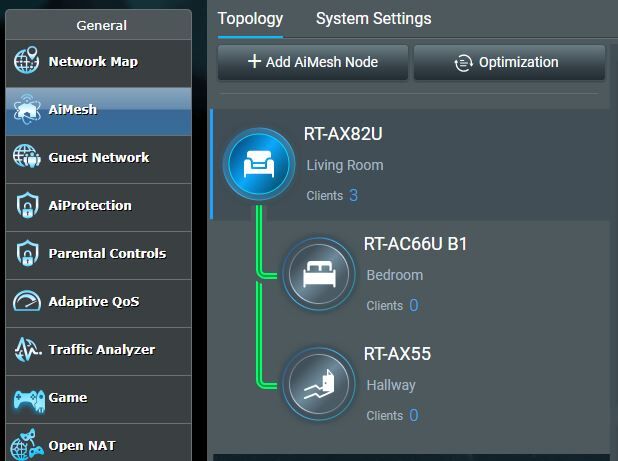The height and width of the screenshot is (461, 618).
Task: Open Network Map menu entry
Action: pyautogui.click(x=99, y=63)
